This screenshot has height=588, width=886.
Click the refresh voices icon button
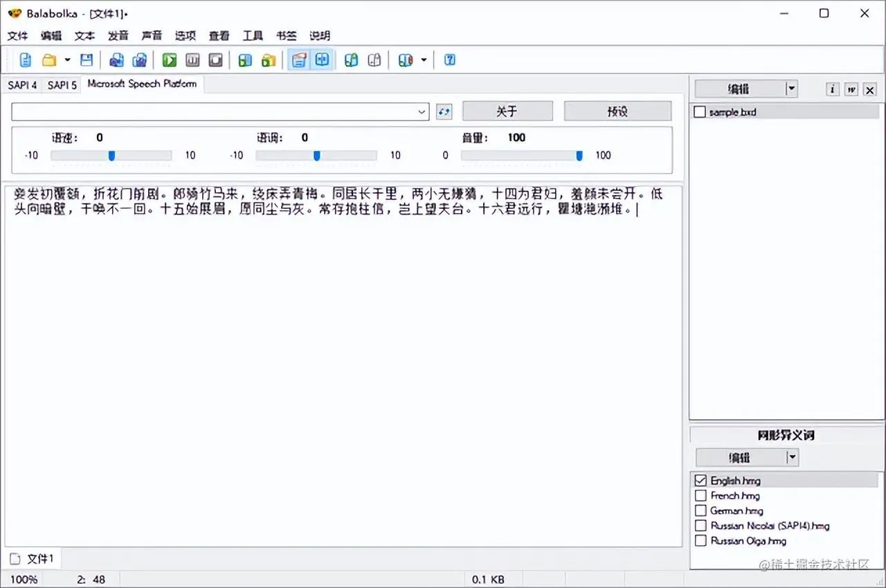point(444,111)
